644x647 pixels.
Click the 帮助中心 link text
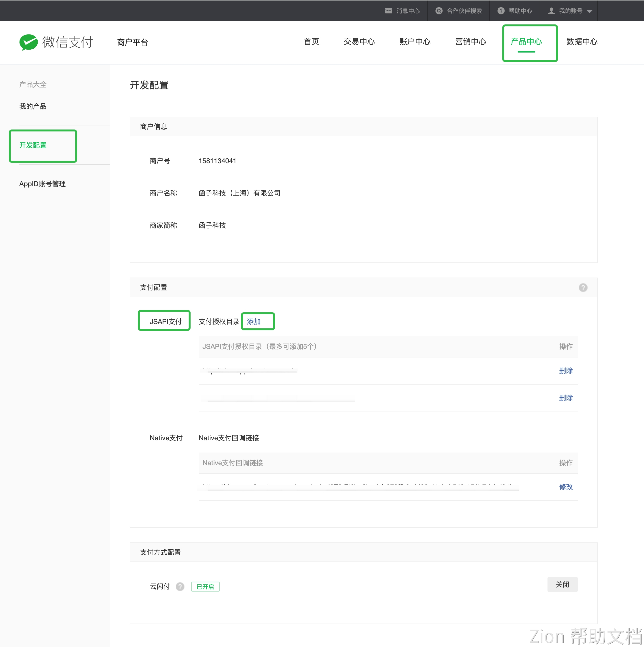[x=520, y=11]
